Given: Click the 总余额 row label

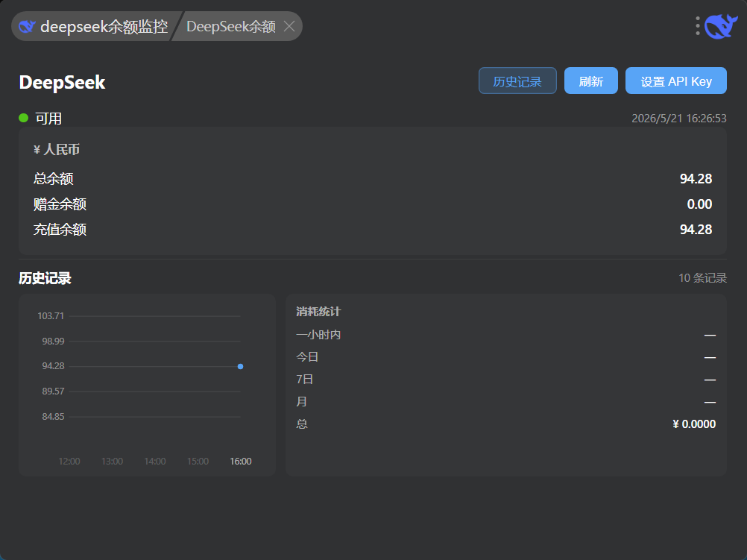Looking at the screenshot, I should click(x=54, y=179).
